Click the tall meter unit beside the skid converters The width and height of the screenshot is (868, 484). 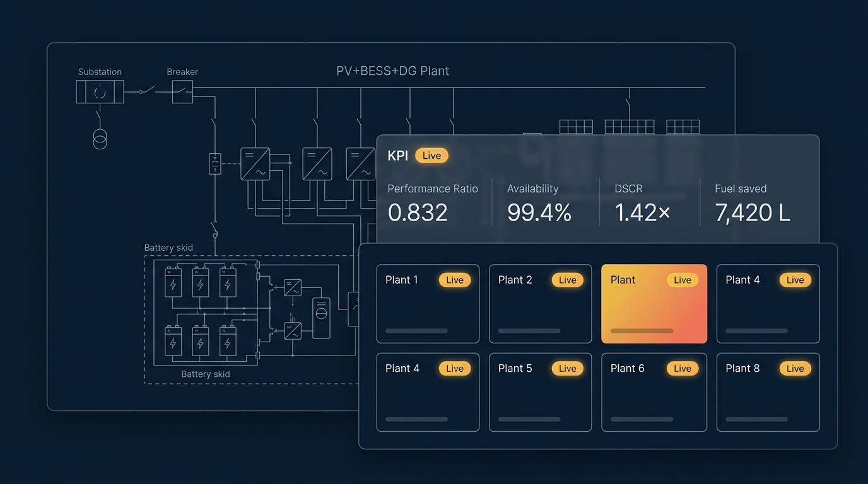(x=321, y=318)
